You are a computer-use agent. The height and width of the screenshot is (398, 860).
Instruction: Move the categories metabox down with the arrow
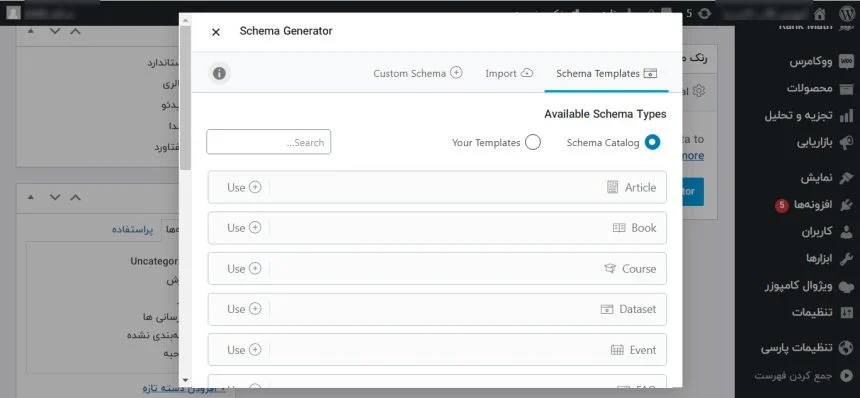55,197
